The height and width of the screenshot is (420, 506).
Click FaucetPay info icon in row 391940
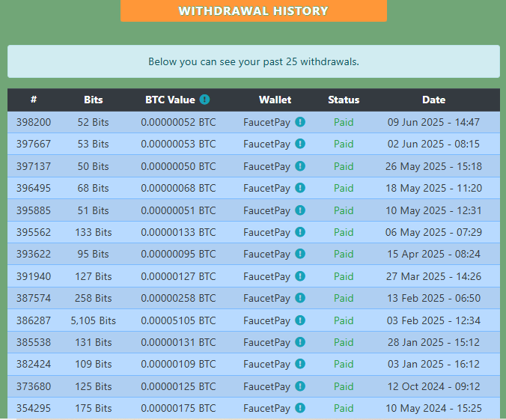point(300,276)
